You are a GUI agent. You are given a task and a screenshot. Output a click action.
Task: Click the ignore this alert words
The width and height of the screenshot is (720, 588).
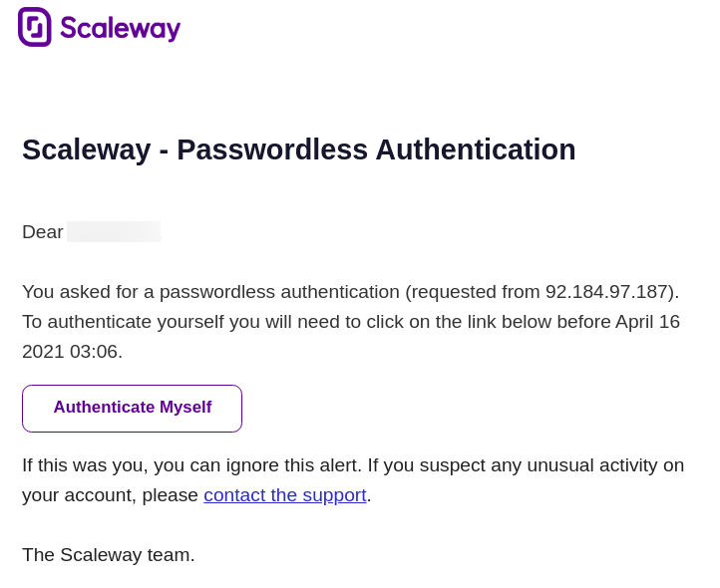291,465
